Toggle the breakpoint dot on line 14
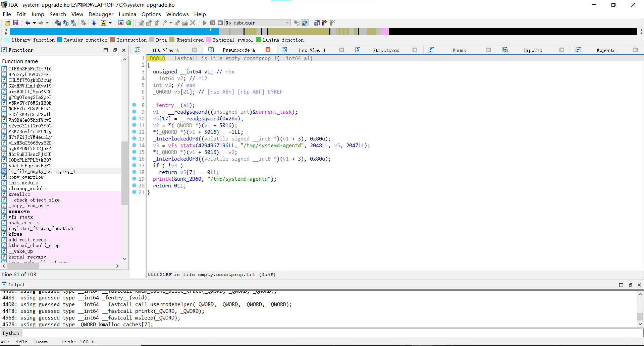 coord(134,145)
